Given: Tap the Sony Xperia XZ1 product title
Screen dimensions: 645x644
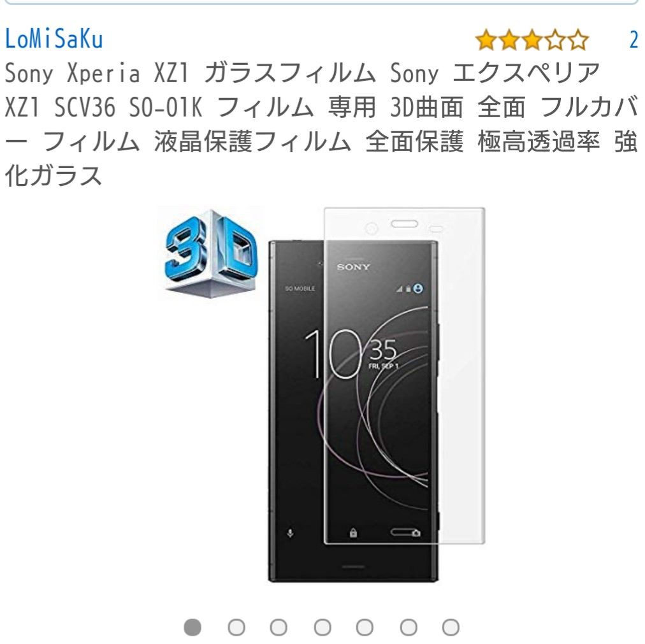Looking at the screenshot, I should pyautogui.click(x=321, y=125).
